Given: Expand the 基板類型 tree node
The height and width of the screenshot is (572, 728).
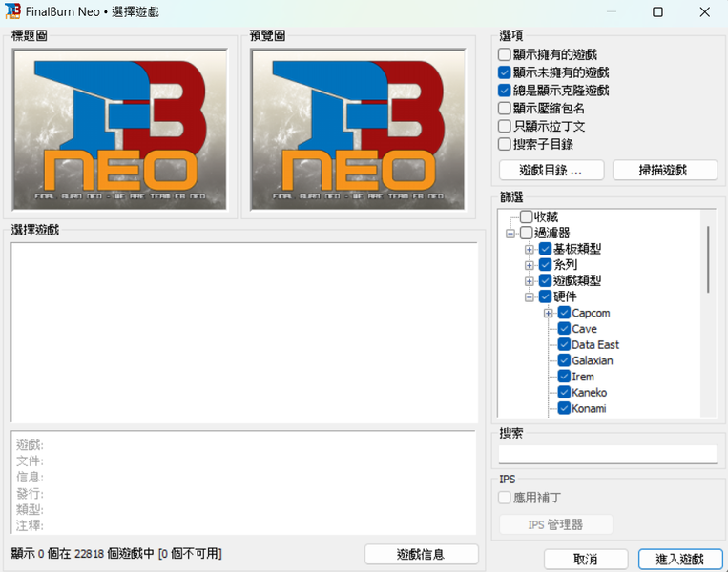Looking at the screenshot, I should click(x=530, y=250).
